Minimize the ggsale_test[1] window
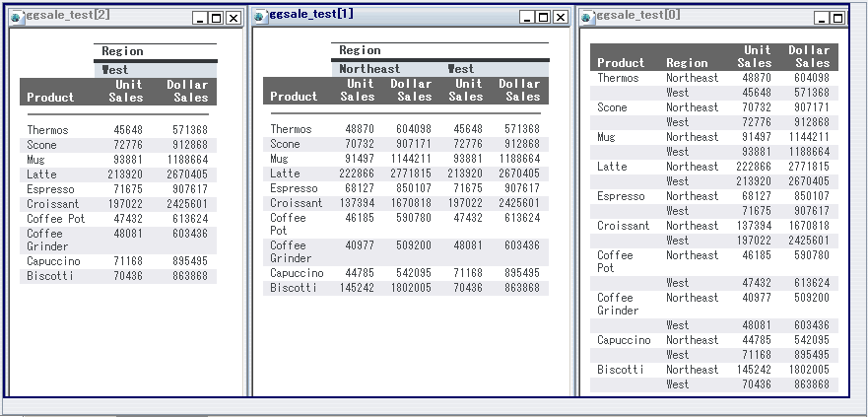Image resolution: width=868 pixels, height=417 pixels. pos(527,17)
